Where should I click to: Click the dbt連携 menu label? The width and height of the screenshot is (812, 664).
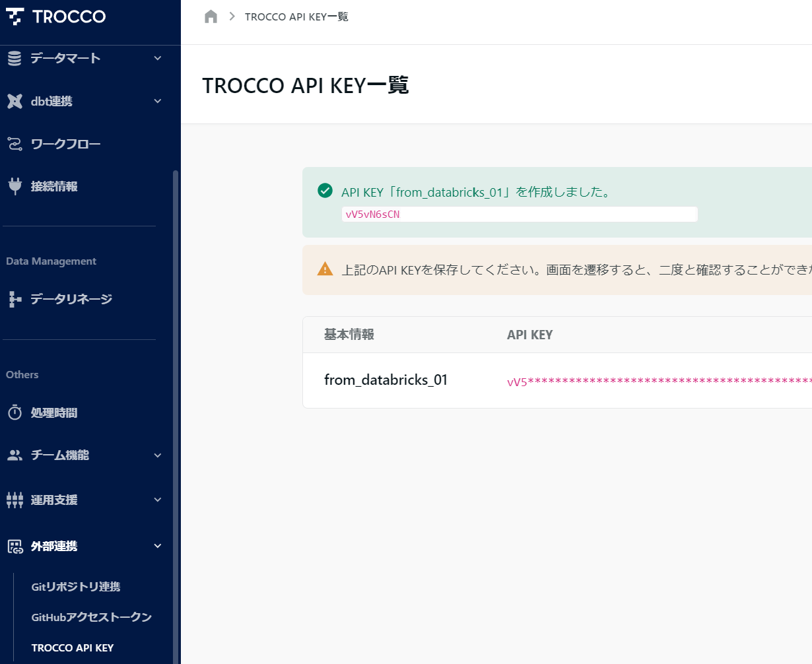[51, 101]
